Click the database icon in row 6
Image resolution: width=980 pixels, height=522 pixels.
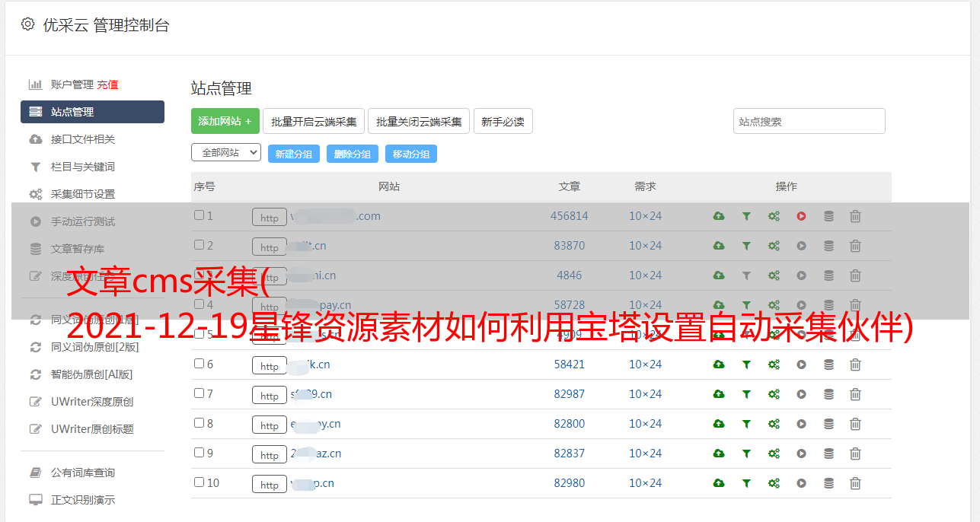pos(828,364)
